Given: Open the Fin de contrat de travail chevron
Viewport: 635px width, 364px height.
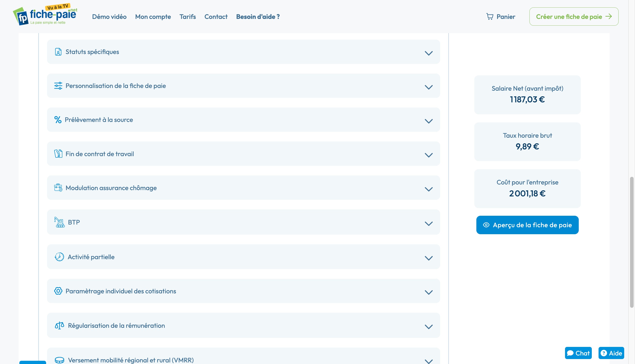Looking at the screenshot, I should coord(428,155).
